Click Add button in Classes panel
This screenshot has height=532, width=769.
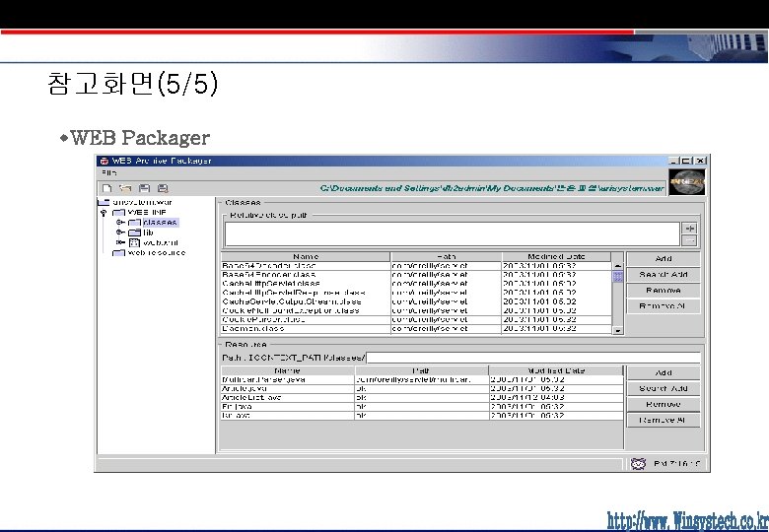(664, 259)
